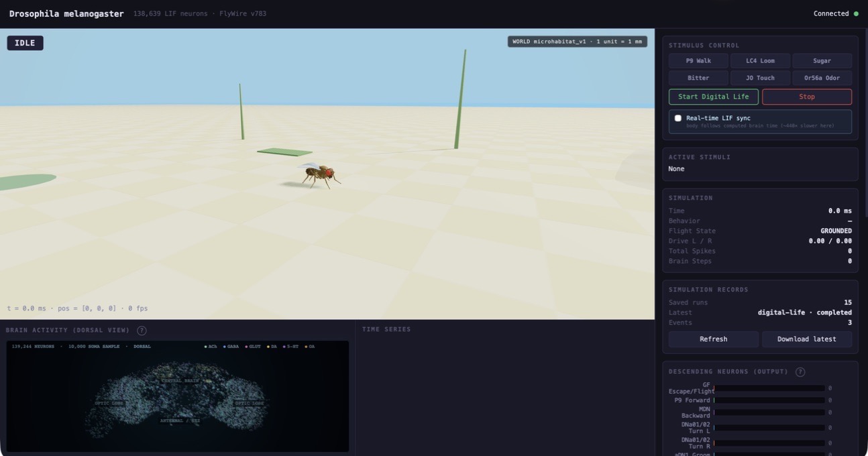Viewport: 868px width, 456px height.
Task: Click the DNa01/02 Turn L output bar
Action: pyautogui.click(x=769, y=427)
